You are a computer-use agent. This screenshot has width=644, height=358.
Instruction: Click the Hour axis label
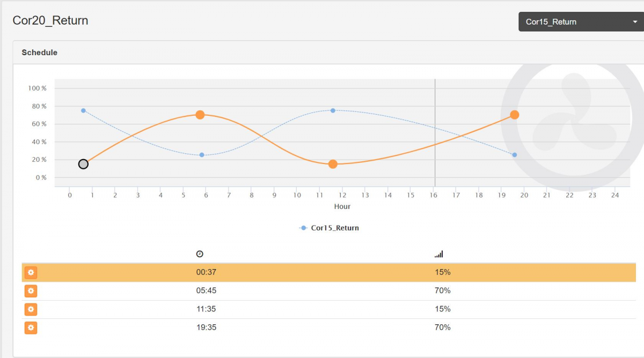pos(342,206)
